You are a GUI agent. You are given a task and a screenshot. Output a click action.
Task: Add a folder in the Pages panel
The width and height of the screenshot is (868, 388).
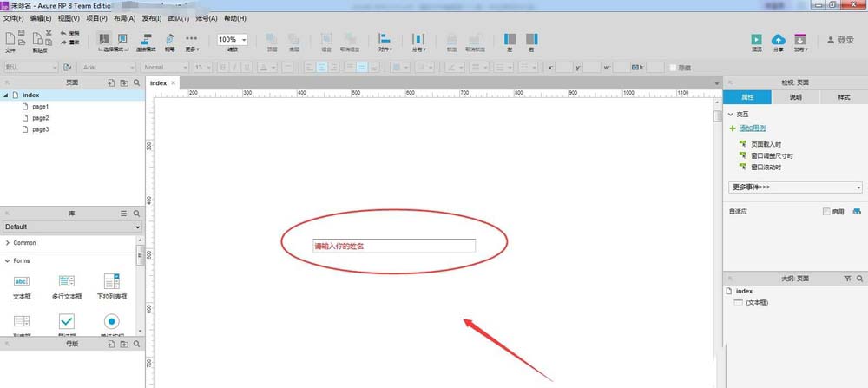(x=124, y=82)
